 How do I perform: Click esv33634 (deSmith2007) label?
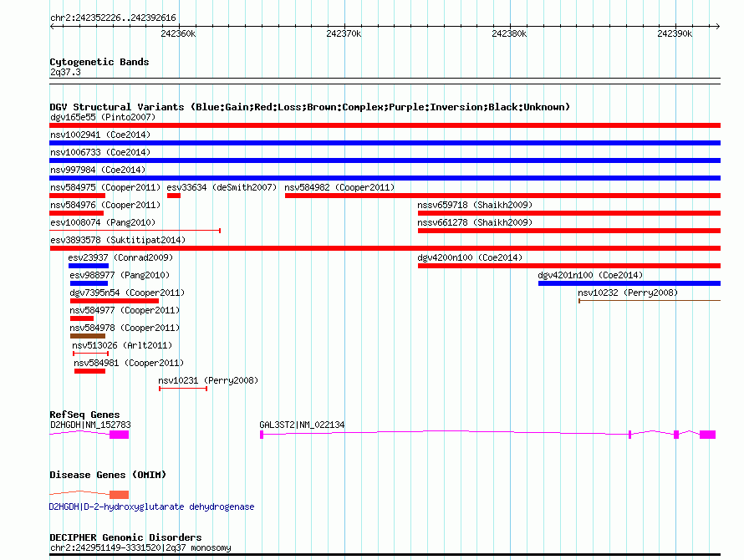click(x=222, y=187)
